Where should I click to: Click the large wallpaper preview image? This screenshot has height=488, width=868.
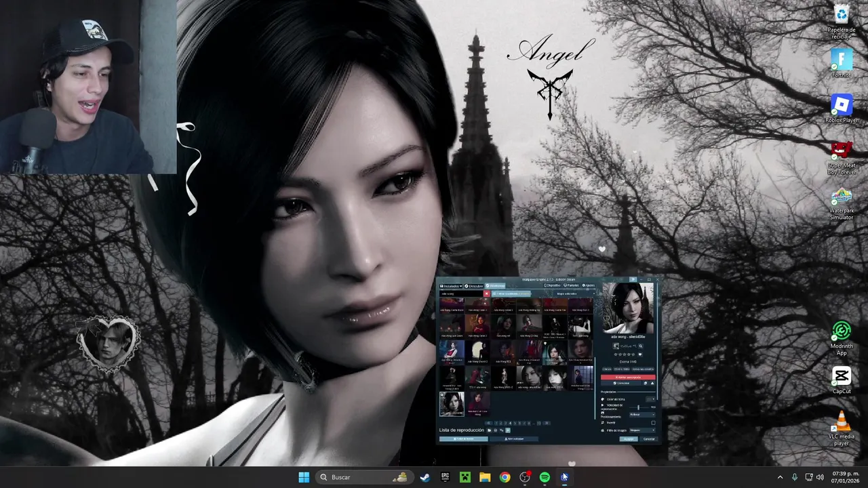pos(628,308)
